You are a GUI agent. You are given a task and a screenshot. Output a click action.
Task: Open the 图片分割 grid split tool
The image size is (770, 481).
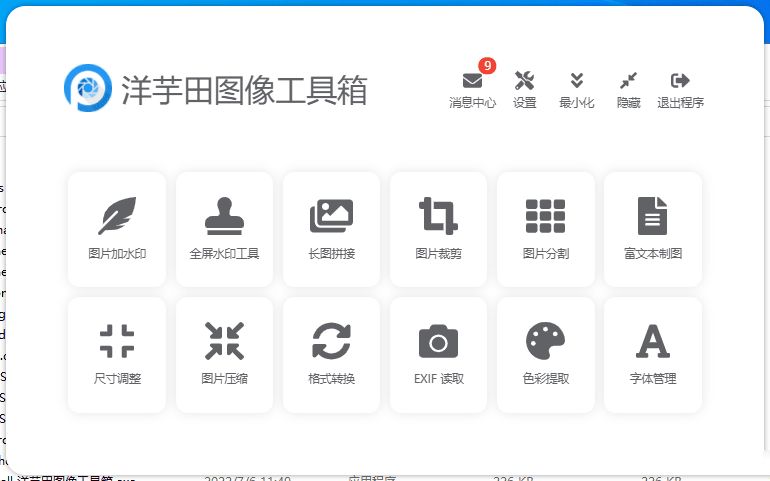pos(545,229)
